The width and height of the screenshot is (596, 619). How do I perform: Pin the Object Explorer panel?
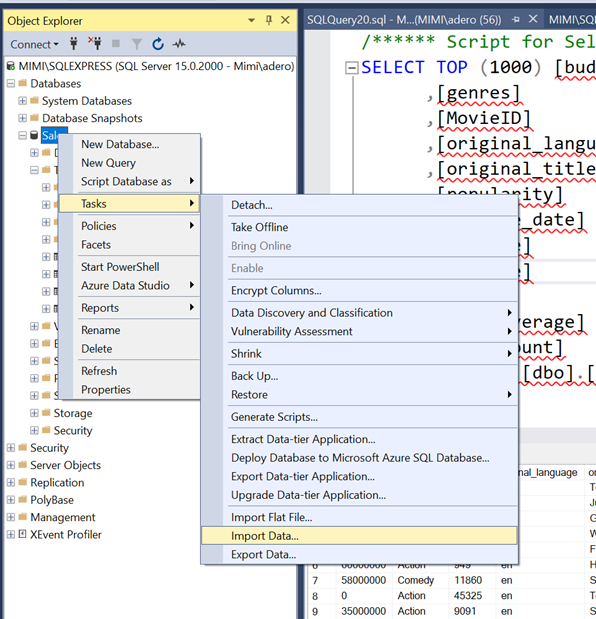269,20
